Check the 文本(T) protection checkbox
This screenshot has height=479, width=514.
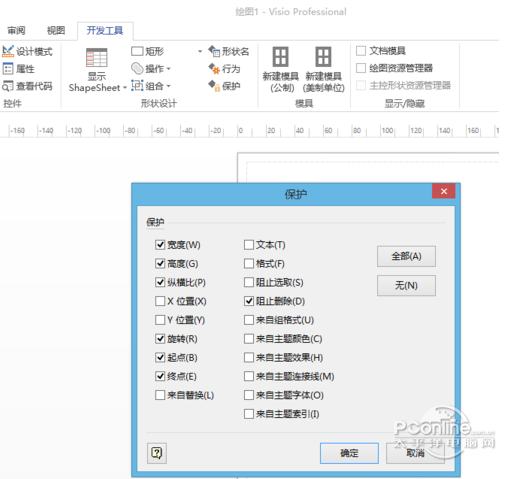(x=249, y=245)
